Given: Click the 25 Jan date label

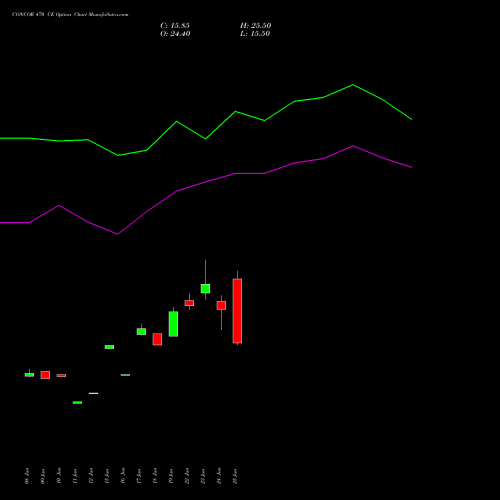Looking at the screenshot, I should coord(235,476).
